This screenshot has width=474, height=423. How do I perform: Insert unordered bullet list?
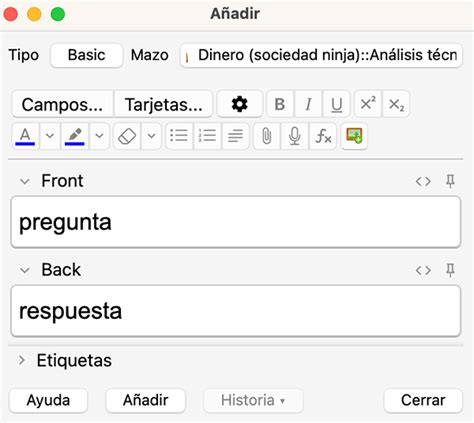point(179,136)
